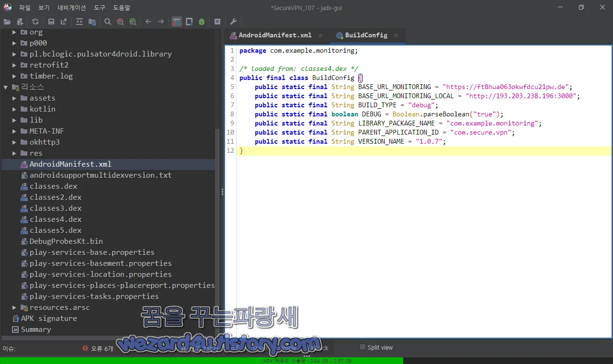613x364 pixels.
Task: Enable Split view
Action: pos(363,347)
